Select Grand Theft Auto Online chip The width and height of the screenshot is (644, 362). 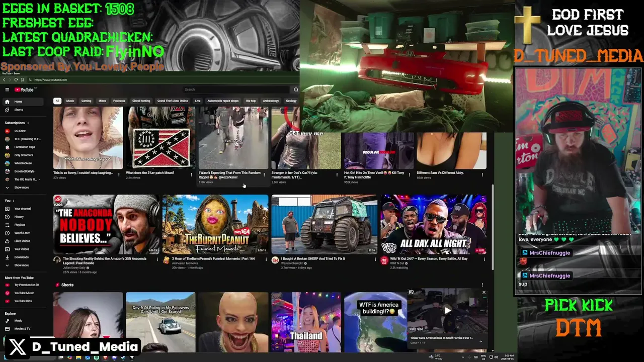tap(173, 101)
